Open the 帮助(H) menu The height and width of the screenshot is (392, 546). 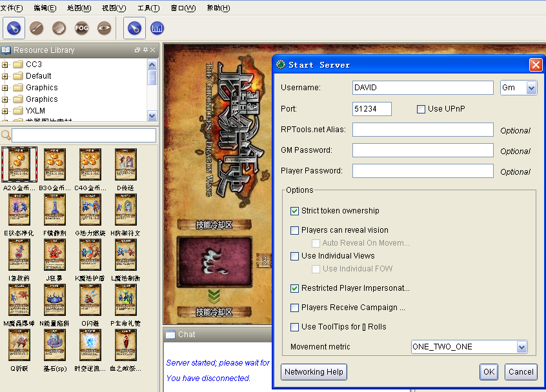(218, 8)
